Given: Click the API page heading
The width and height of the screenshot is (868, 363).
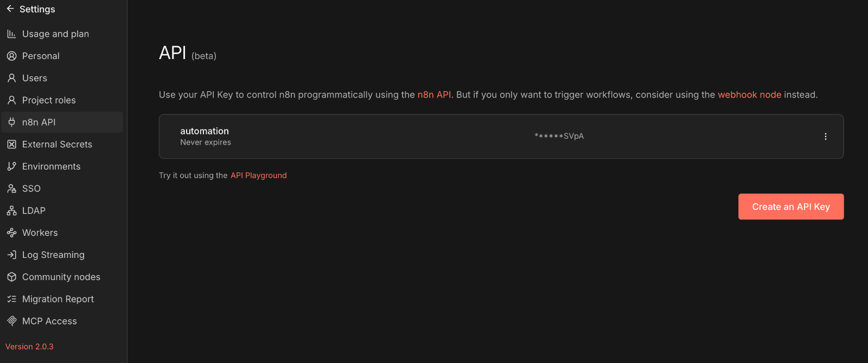Looking at the screenshot, I should (173, 53).
